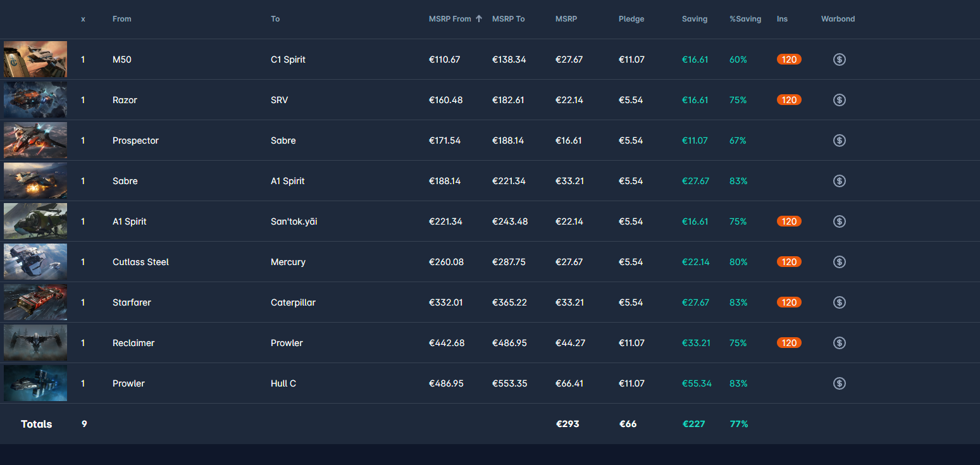
Task: Click warbond dollar icon for Reclaimer row
Action: 839,343
